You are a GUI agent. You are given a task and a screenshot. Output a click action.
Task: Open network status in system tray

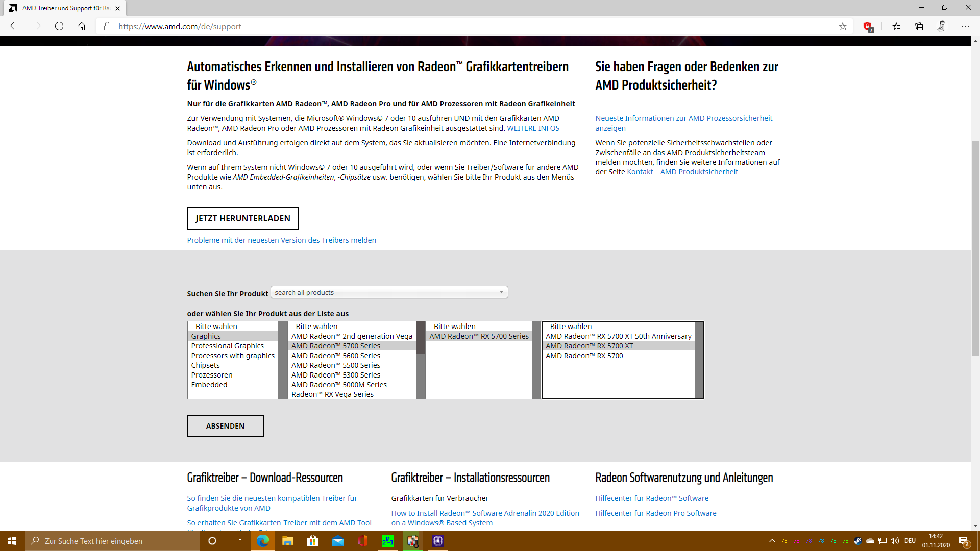(882, 541)
